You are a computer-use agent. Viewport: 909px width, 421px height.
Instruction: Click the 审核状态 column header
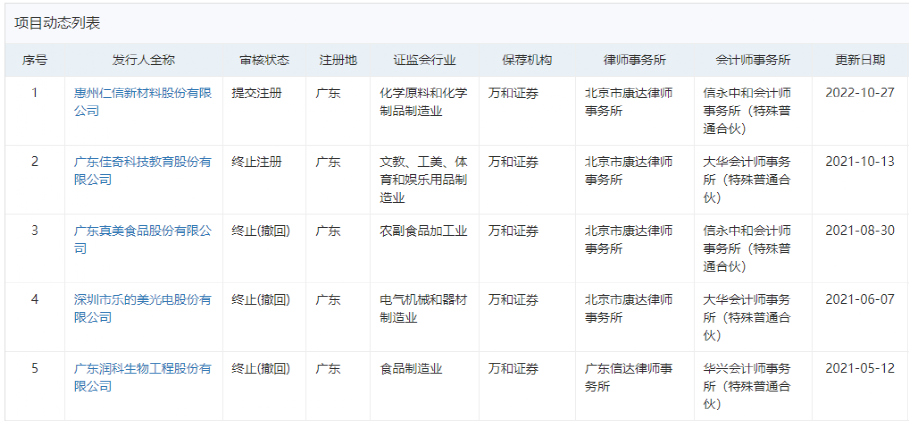[x=264, y=60]
